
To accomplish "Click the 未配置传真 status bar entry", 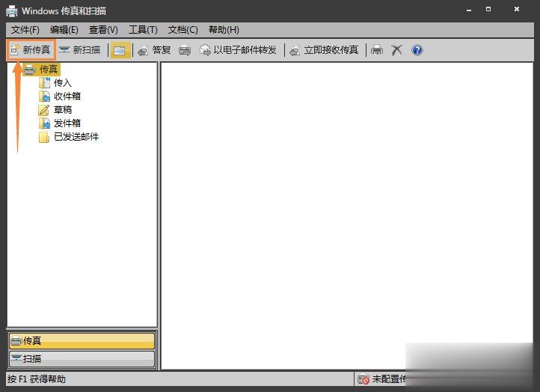I will pos(381,379).
